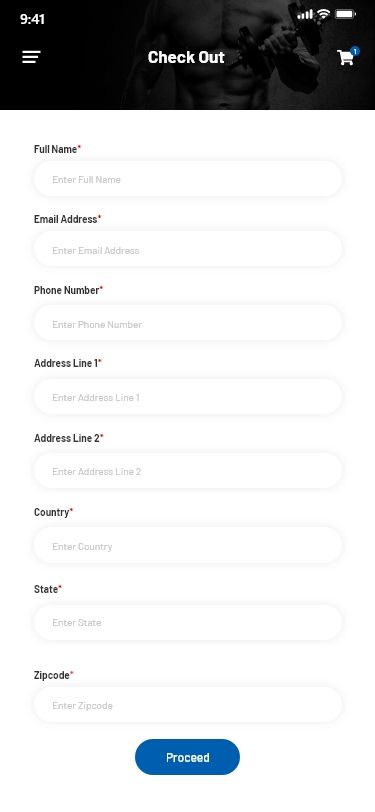Tap the battery status icon
The image size is (375, 812).
[x=345, y=14]
